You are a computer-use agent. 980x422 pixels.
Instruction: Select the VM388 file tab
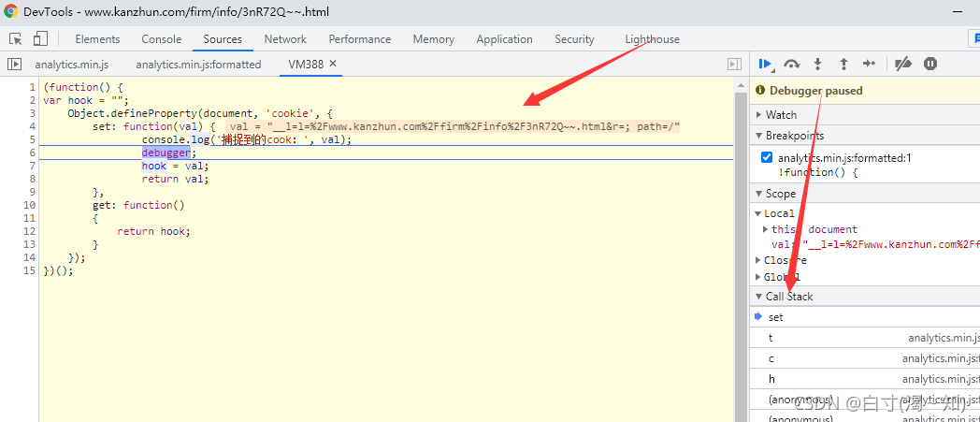pyautogui.click(x=306, y=64)
